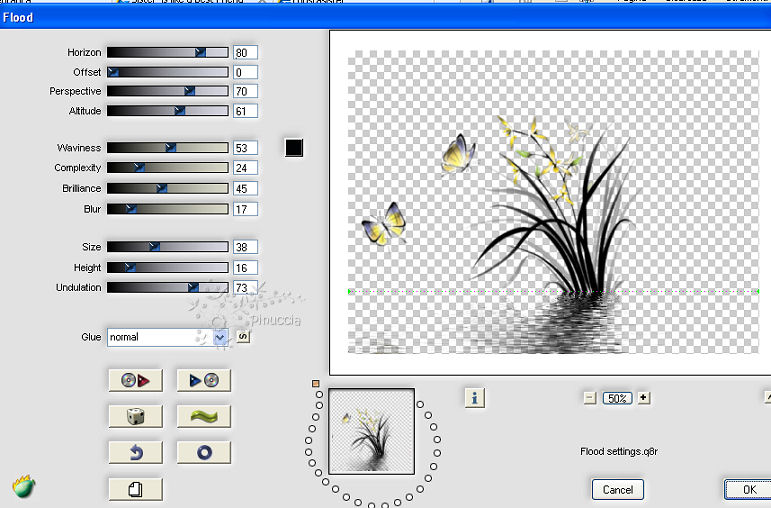Click the Waviness value field showing 53

pyautogui.click(x=245, y=148)
